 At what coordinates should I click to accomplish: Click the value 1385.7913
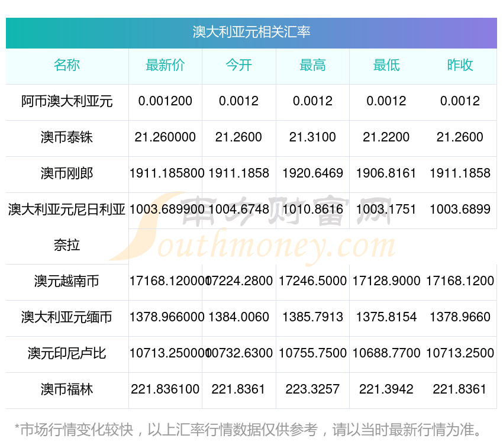point(312,317)
